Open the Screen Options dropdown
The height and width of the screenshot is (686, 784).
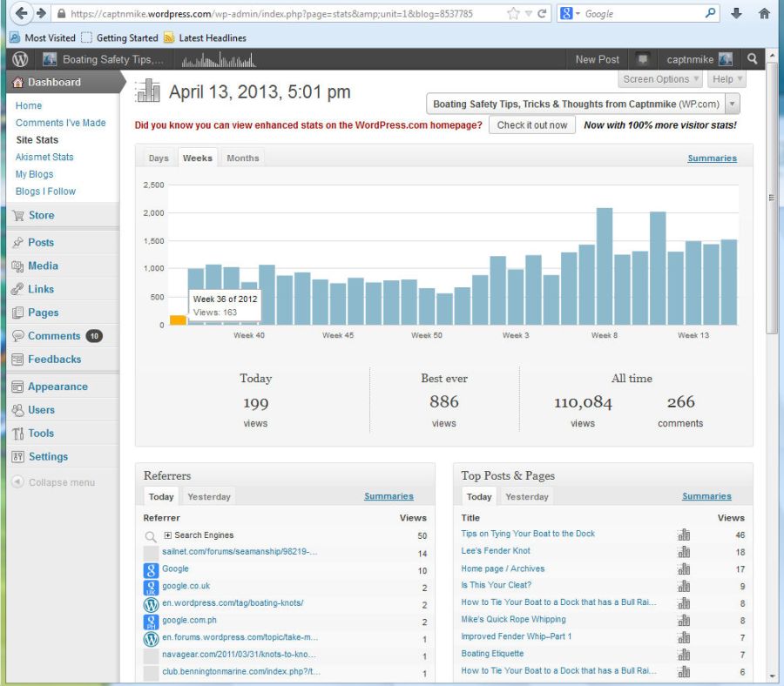(661, 79)
